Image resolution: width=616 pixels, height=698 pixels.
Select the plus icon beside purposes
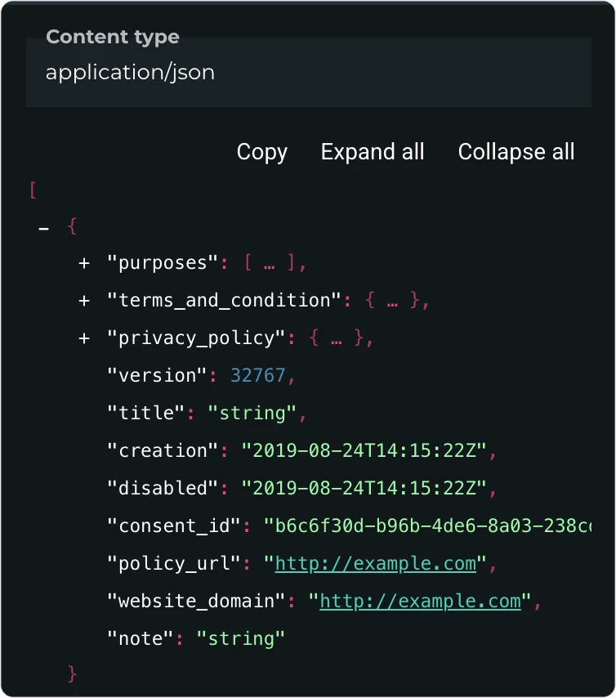click(x=83, y=262)
